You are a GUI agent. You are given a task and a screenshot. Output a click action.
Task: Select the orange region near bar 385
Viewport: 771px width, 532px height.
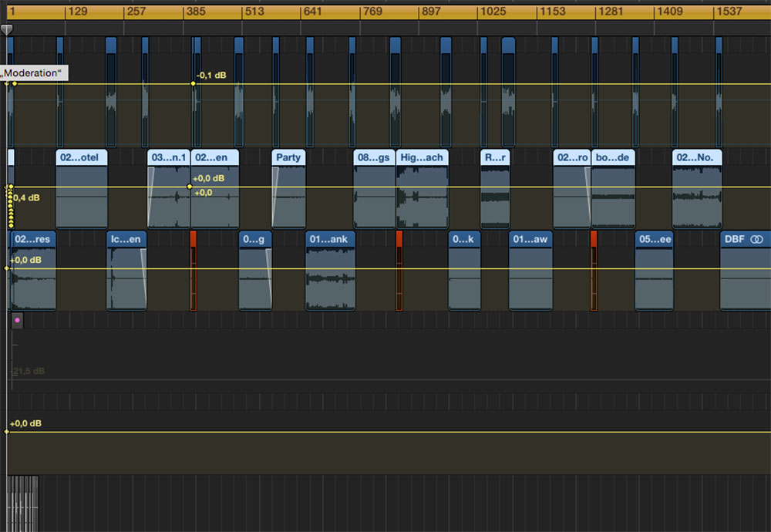194,270
